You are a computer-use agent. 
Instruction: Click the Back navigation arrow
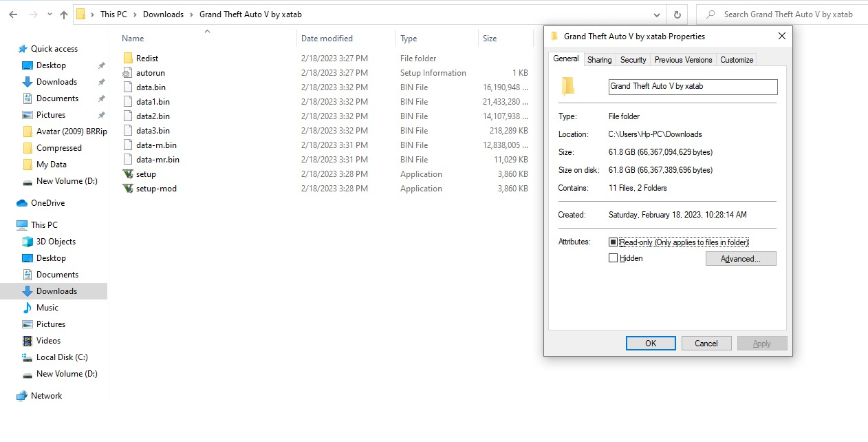[x=13, y=14]
